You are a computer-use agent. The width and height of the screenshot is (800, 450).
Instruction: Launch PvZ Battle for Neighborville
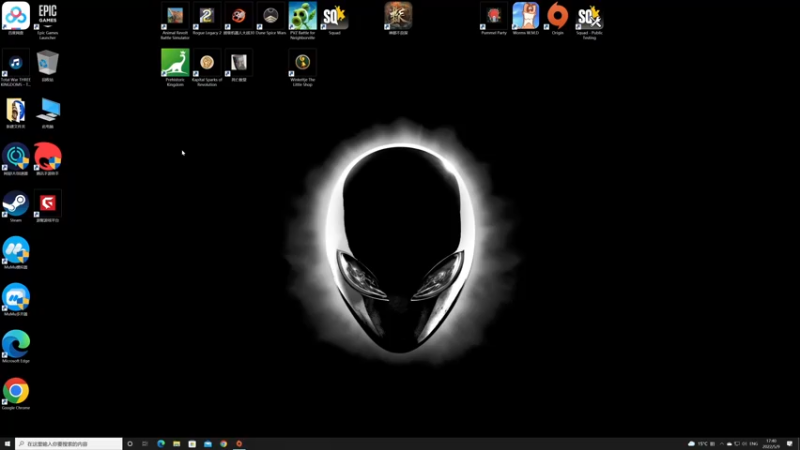[303, 20]
